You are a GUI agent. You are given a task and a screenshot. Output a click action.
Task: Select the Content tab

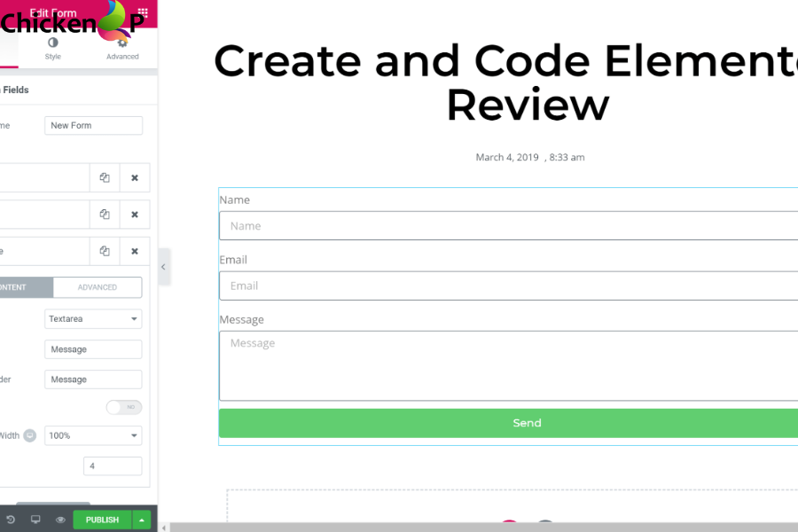22,287
